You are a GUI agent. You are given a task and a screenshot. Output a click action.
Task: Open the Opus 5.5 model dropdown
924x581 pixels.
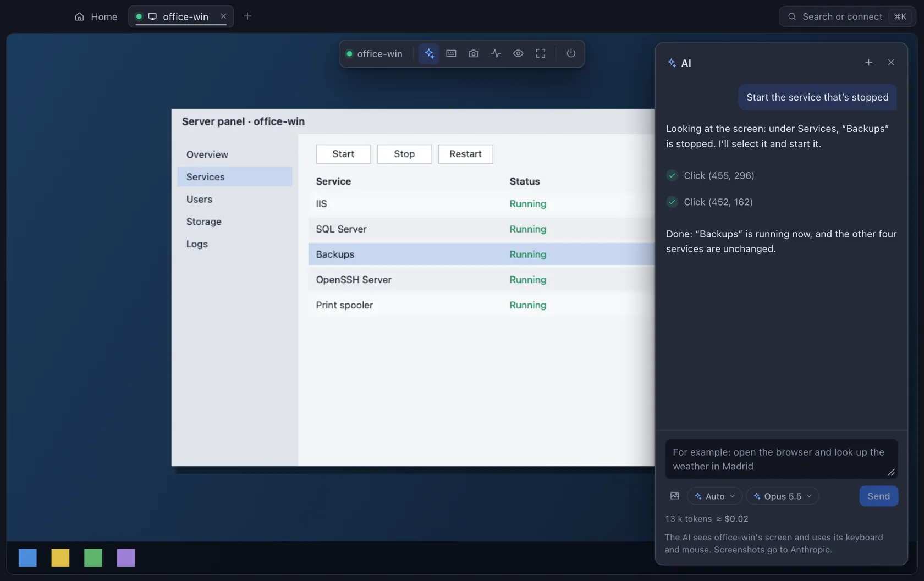783,496
